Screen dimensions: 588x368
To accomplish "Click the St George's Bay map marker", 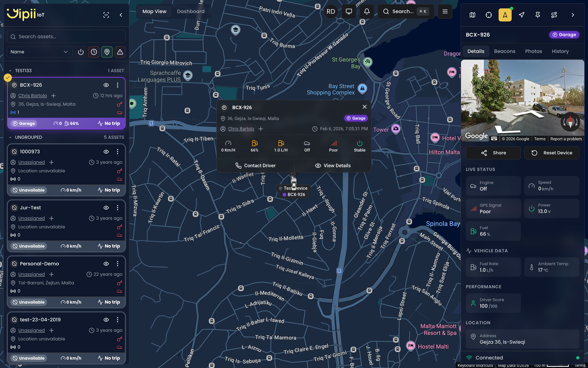I will [368, 62].
